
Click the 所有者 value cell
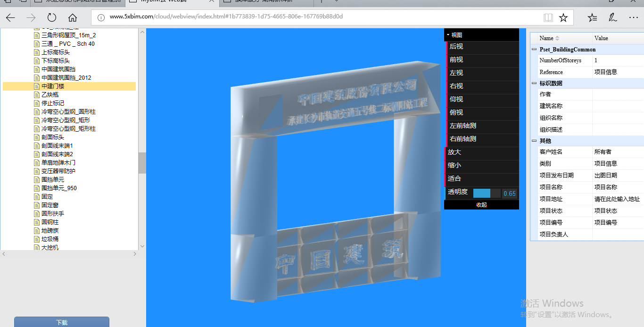click(x=618, y=152)
